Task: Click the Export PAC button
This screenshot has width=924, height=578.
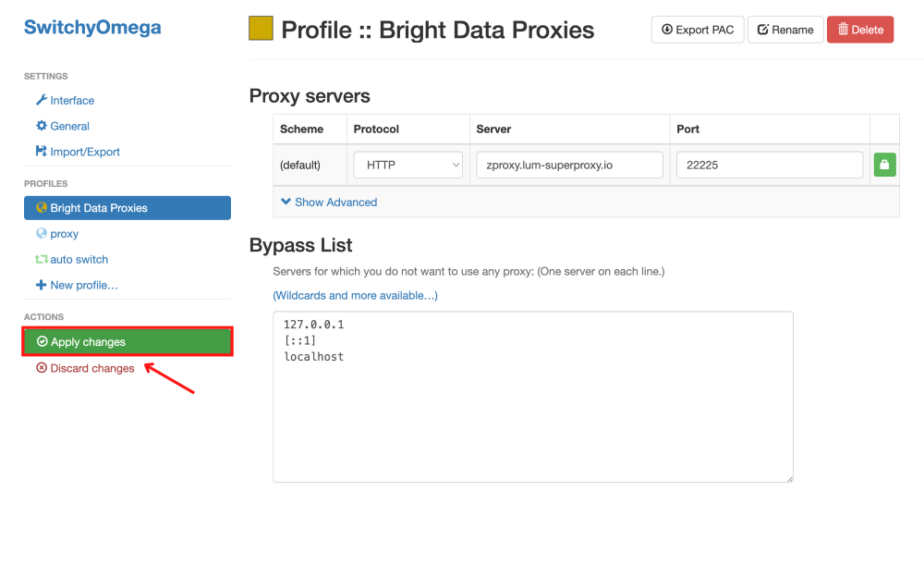Action: pos(698,29)
